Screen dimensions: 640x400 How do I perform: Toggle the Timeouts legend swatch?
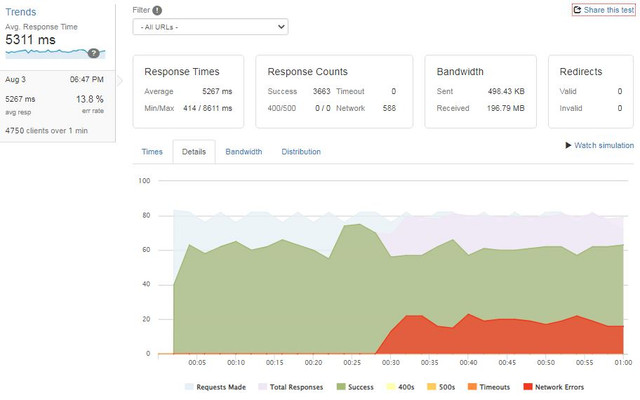[472, 387]
